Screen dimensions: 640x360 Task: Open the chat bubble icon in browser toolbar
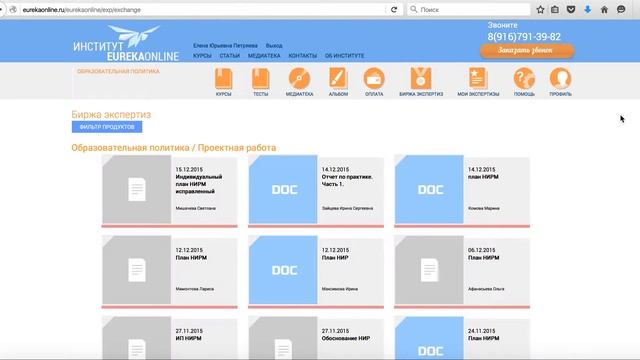pyautogui.click(x=621, y=9)
